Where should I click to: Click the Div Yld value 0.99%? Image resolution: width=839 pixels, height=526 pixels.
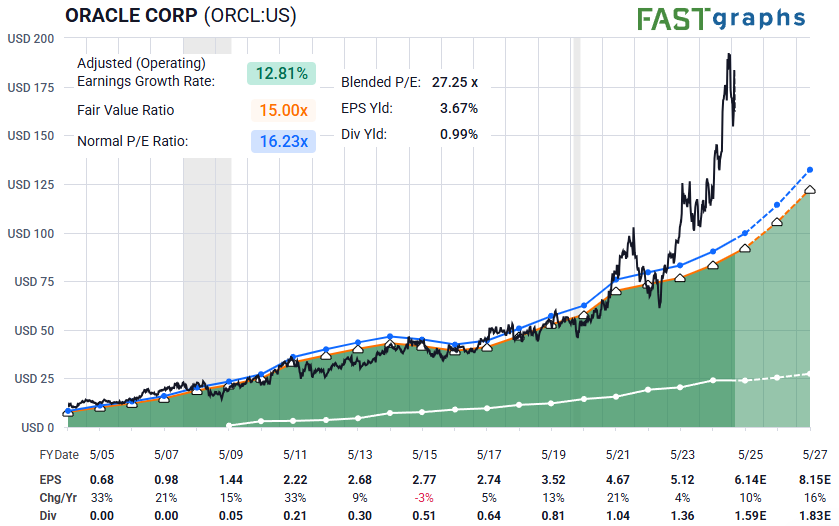(459, 134)
